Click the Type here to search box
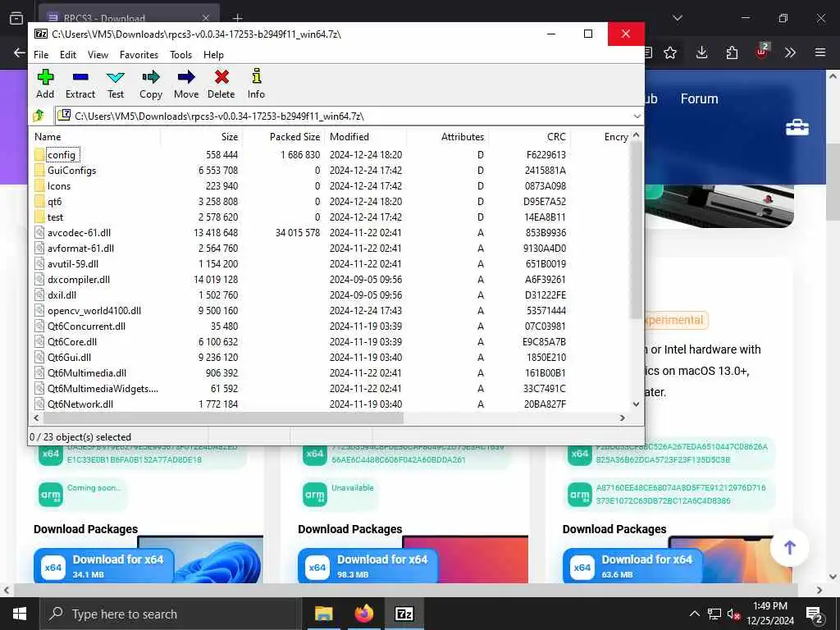This screenshot has height=630, width=840. click(169, 614)
